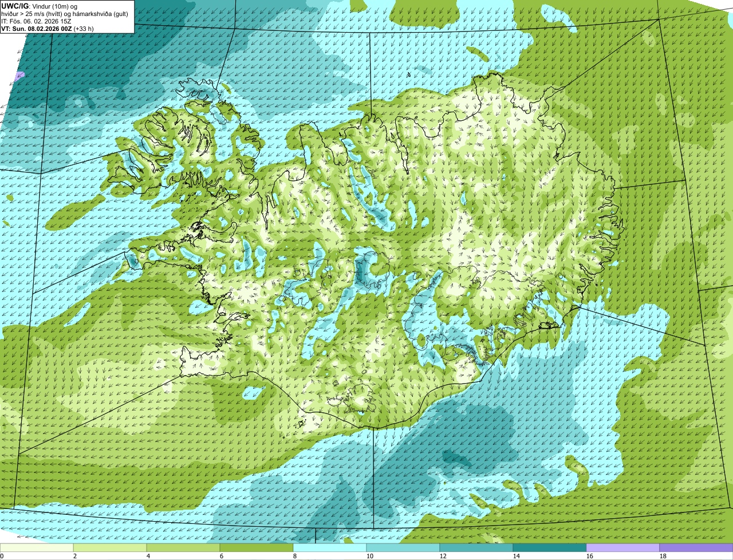
Task: Click the legend tick label "14"
Action: click(516, 556)
